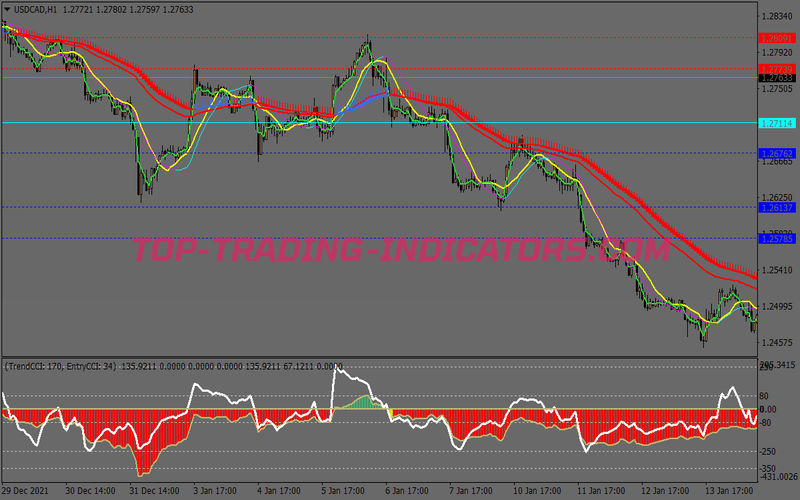Click the 1.27920 price axis value
Viewport: 800px width, 500px height.
[x=777, y=53]
